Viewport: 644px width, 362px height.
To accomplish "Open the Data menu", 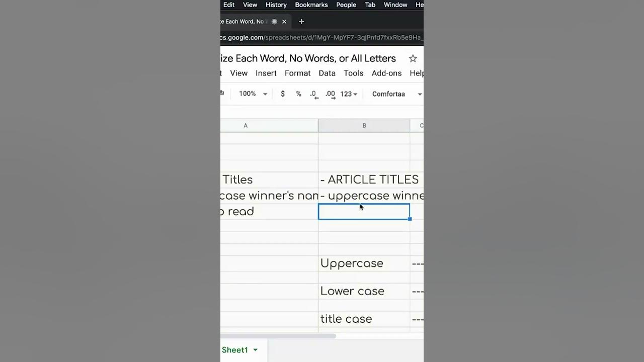I will click(327, 73).
